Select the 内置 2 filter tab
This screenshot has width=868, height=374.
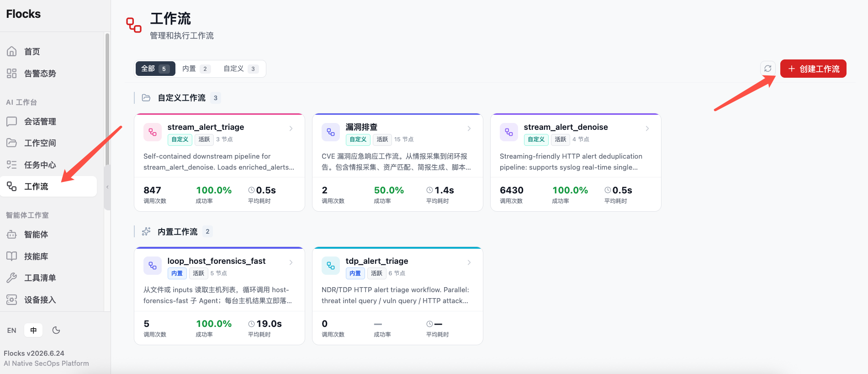196,69
